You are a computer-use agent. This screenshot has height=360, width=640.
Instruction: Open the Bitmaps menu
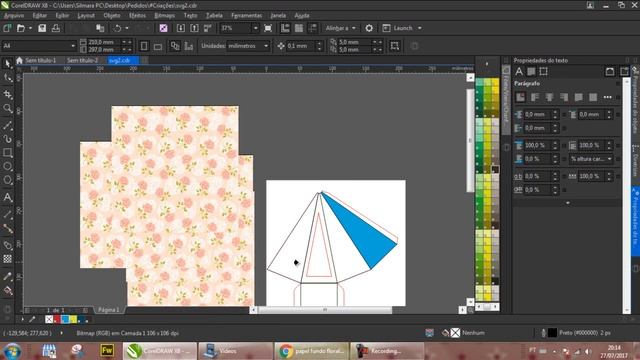(x=164, y=16)
